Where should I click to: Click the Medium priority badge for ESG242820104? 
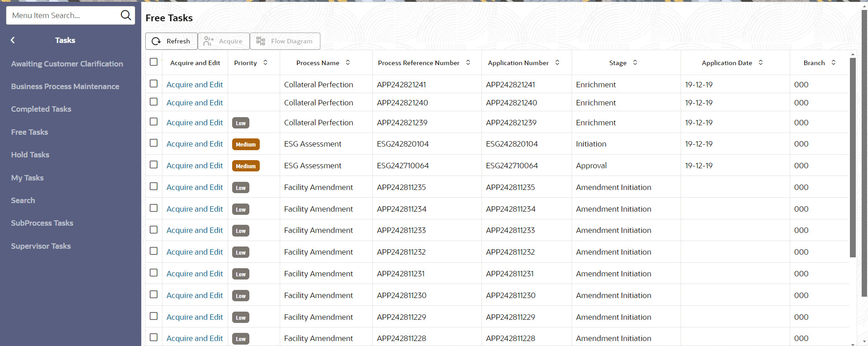(246, 144)
